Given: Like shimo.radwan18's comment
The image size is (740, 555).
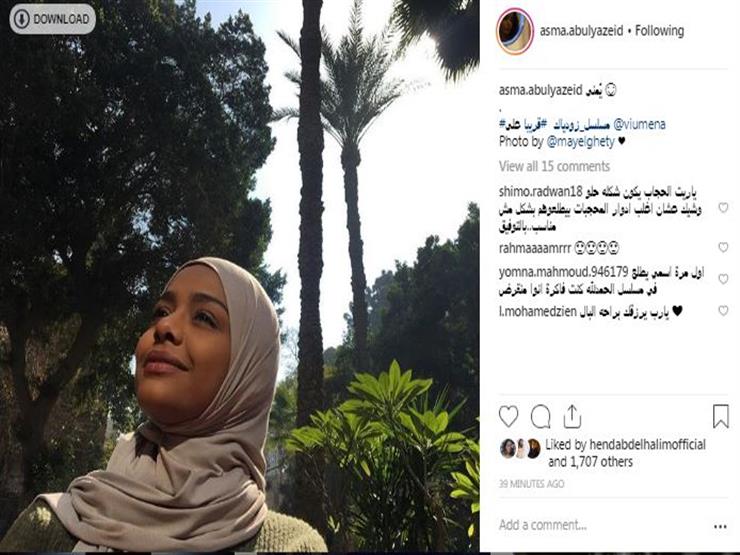Looking at the screenshot, I should tap(723, 207).
